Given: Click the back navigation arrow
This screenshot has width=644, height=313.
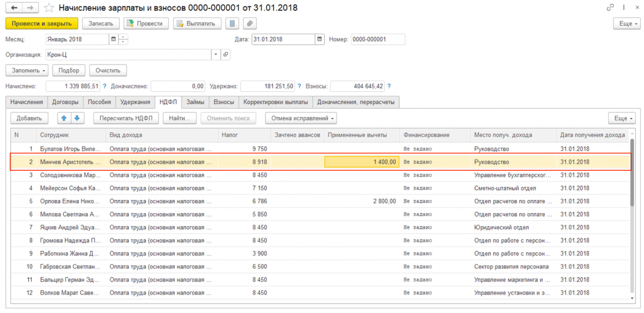Looking at the screenshot, I should point(14,8).
